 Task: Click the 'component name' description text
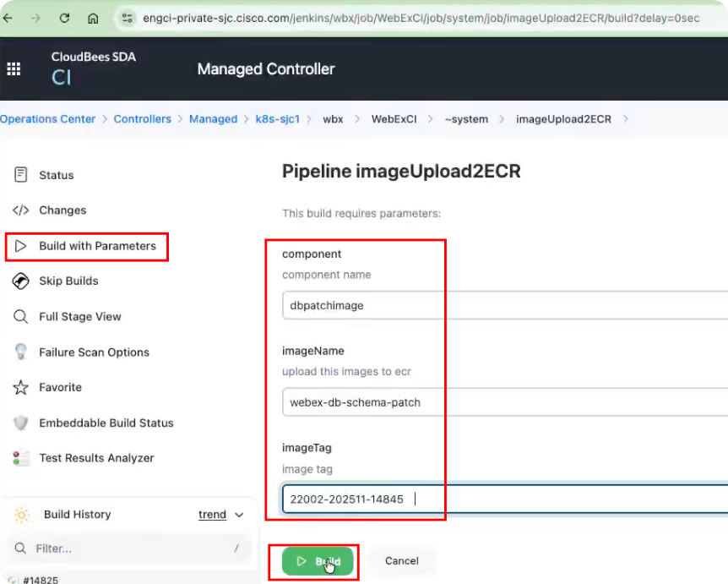(x=326, y=275)
